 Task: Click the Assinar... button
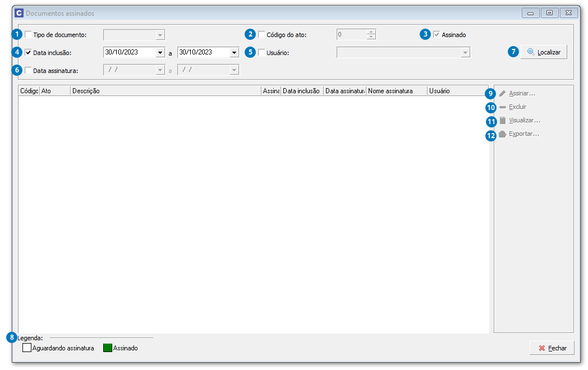(x=517, y=93)
